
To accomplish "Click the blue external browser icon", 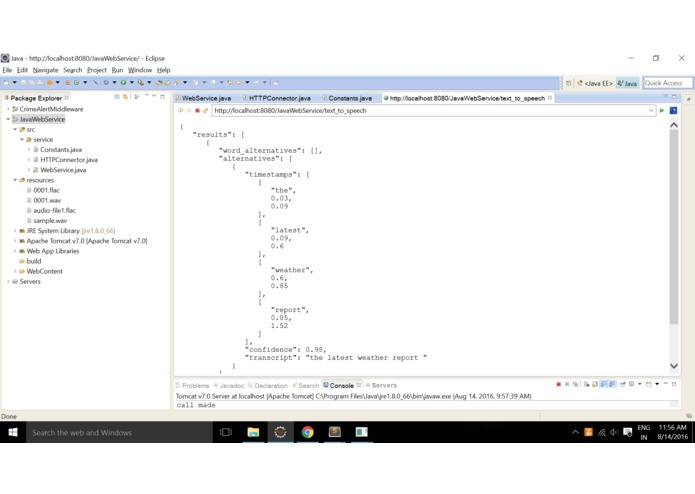I will [x=673, y=111].
